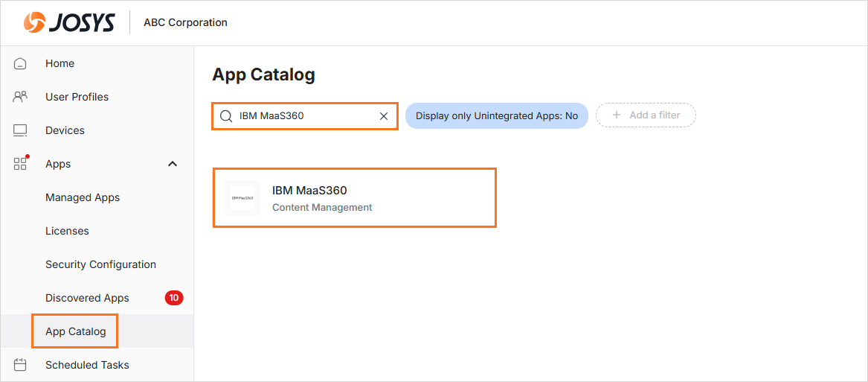The width and height of the screenshot is (868, 382).
Task: Open the Home page
Action: pyautogui.click(x=60, y=63)
